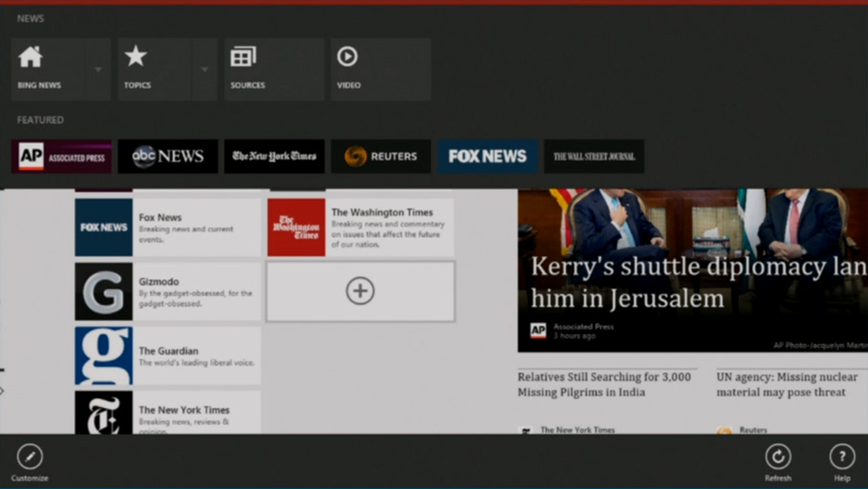Open the Reuters featured source

(381, 157)
